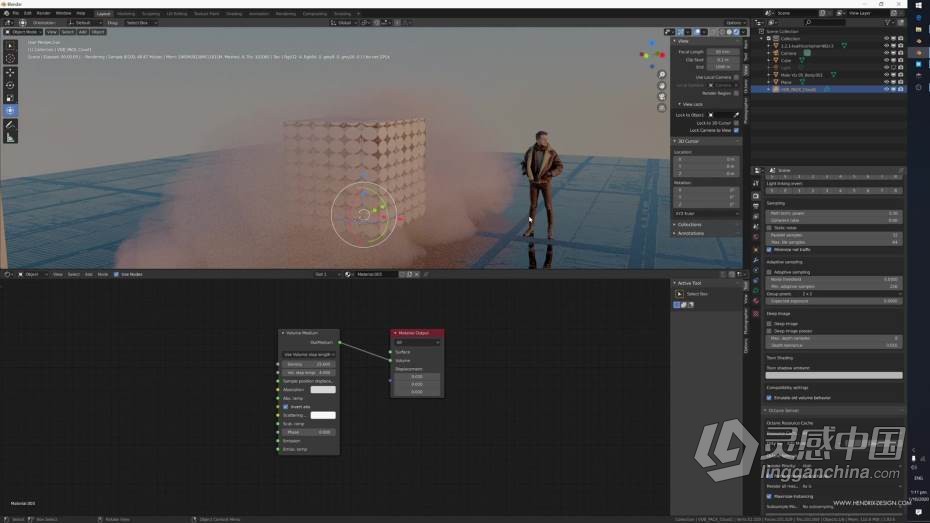Image resolution: width=930 pixels, height=523 pixels.
Task: Open the Window menu
Action: [x=63, y=13]
